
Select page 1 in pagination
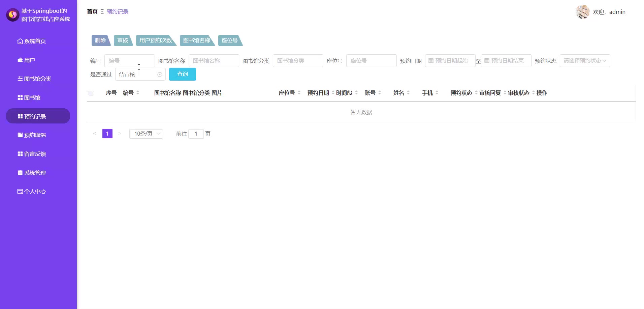(107, 134)
